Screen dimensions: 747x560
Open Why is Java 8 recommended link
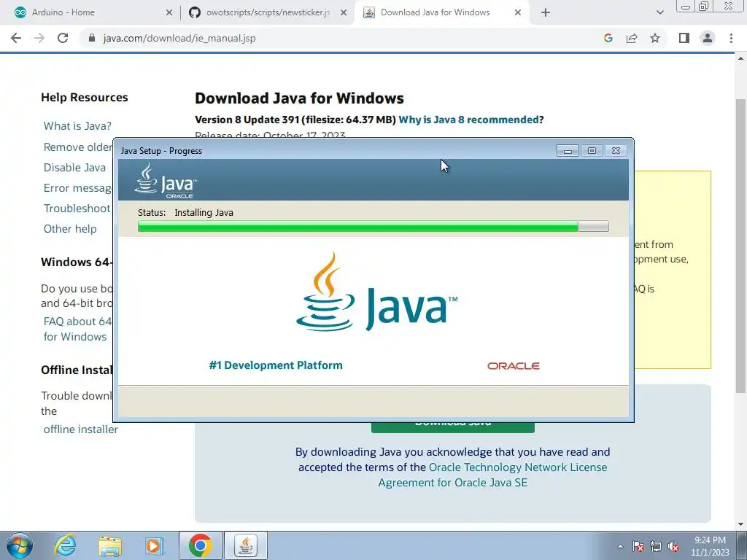pyautogui.click(x=469, y=120)
